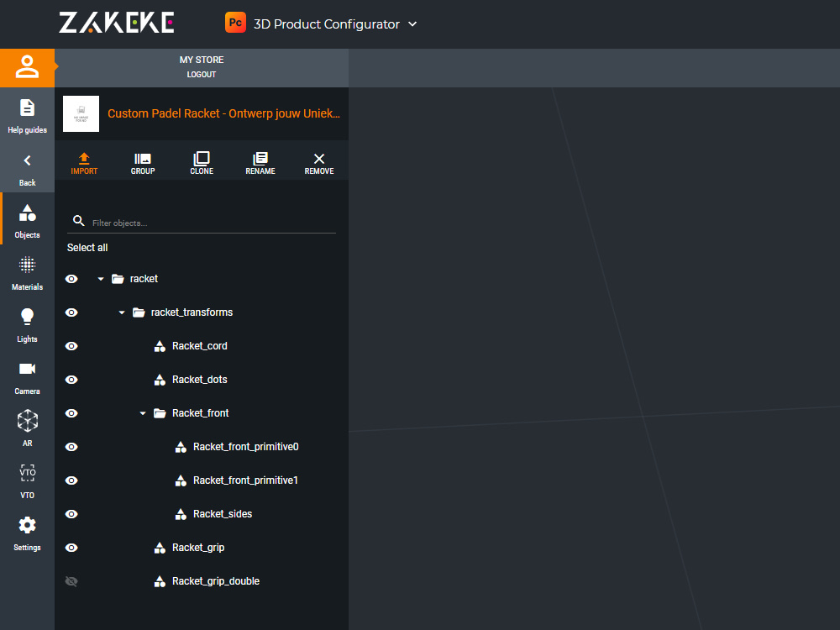Click the LOGOUT link
The height and width of the screenshot is (630, 840).
tap(201, 74)
